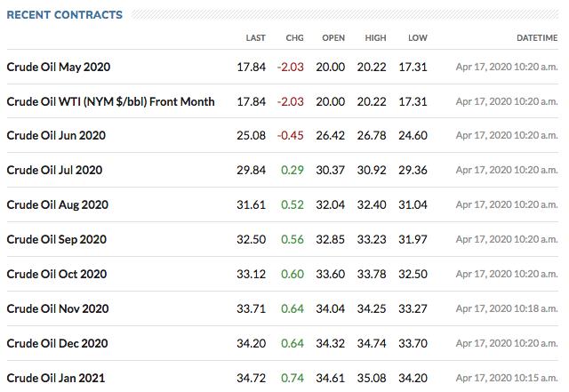The width and height of the screenshot is (569, 392).
Task: Open the Crude Oil Oct 2020 contract
Action: point(57,274)
